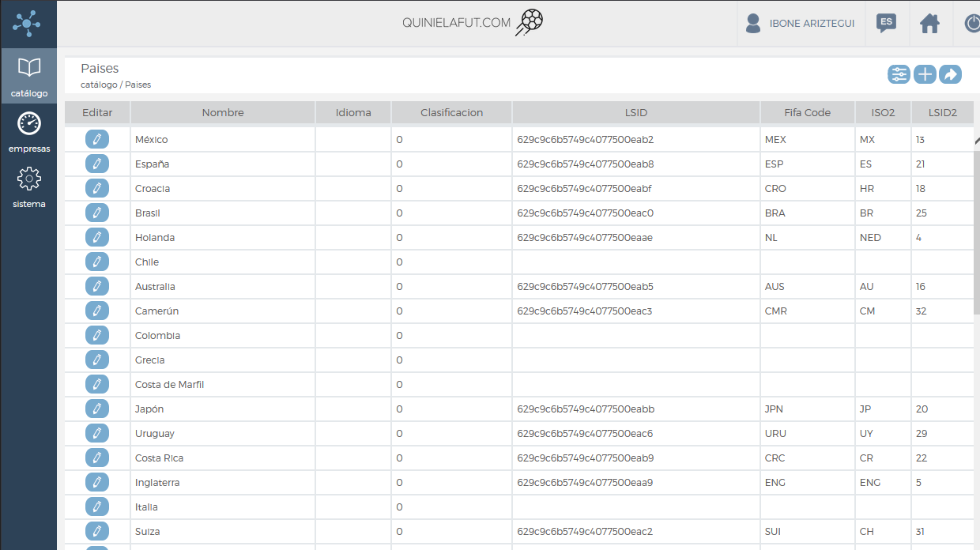Click the Clasificacion column header

pos(451,113)
